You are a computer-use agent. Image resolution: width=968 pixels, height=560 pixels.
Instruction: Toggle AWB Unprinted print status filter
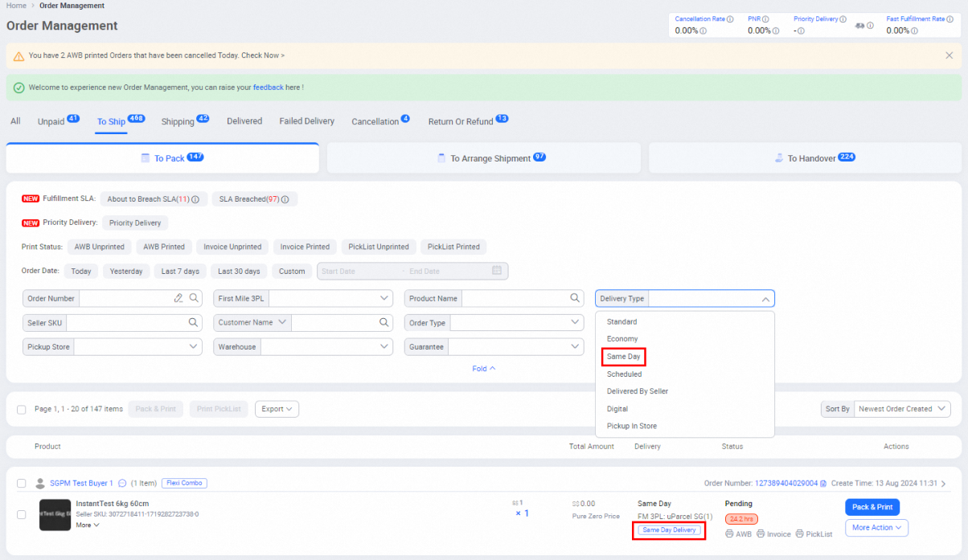pos(100,247)
